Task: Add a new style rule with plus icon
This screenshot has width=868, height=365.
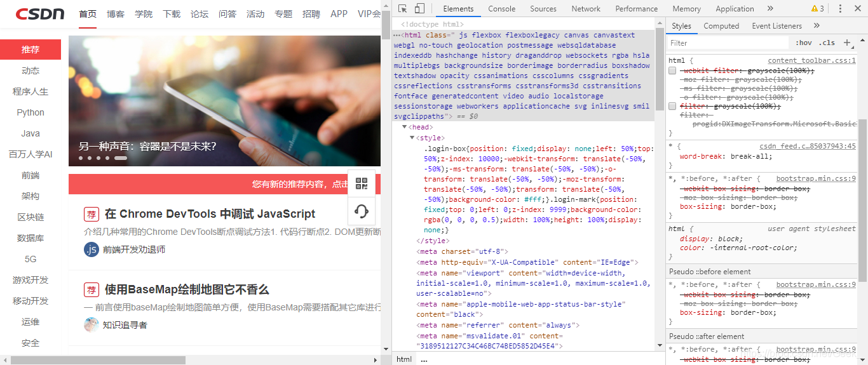Action: (846, 43)
